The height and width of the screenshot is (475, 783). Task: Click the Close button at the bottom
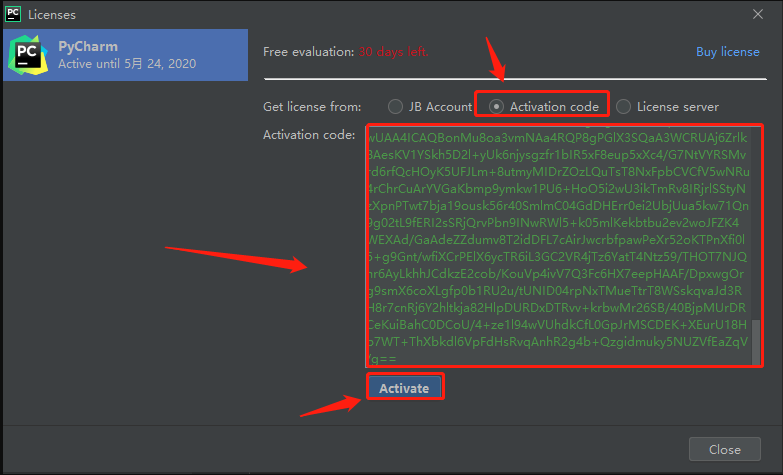pyautogui.click(x=725, y=449)
